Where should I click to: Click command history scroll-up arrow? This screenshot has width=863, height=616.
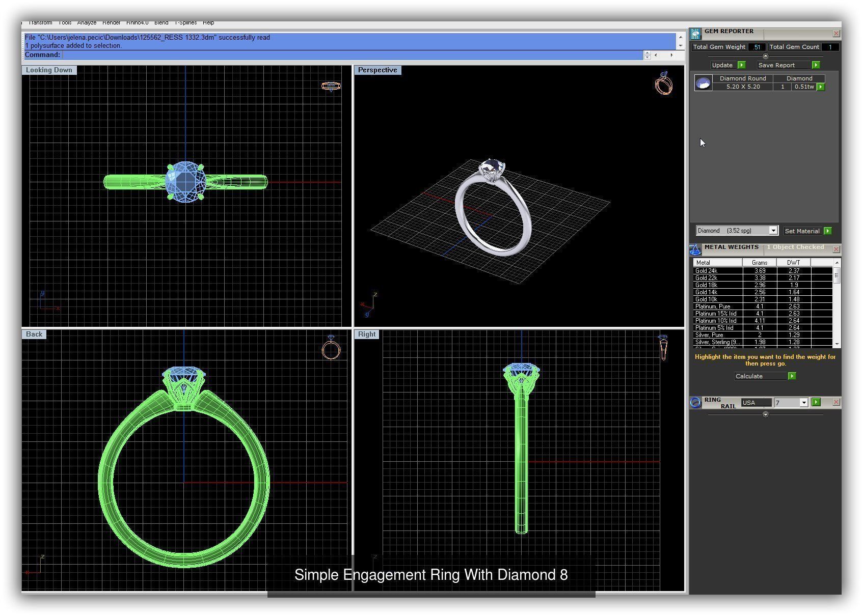pyautogui.click(x=680, y=38)
